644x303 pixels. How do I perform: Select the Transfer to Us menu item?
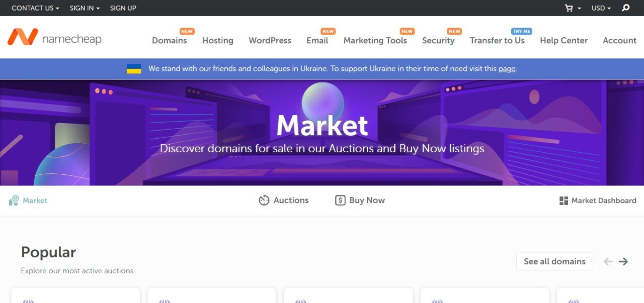point(497,41)
